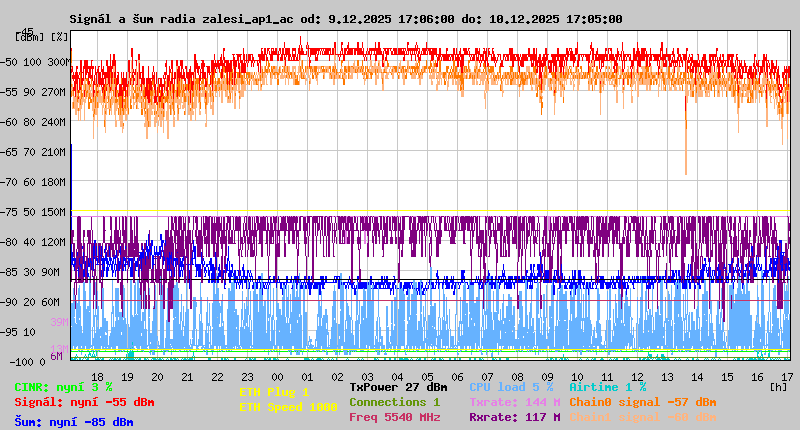Select the Txrate 144 M label
Screen dimensions: 800x430
point(514,402)
